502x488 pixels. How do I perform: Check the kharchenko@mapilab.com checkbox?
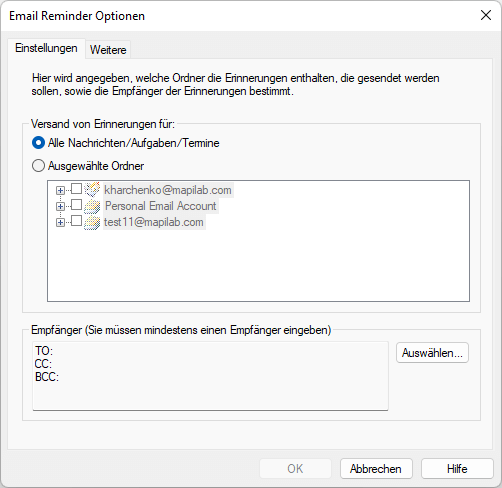coord(76,189)
